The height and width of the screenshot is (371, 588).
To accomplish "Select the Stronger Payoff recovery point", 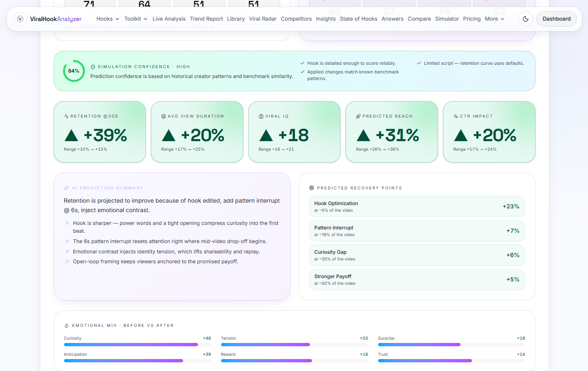I will click(417, 279).
